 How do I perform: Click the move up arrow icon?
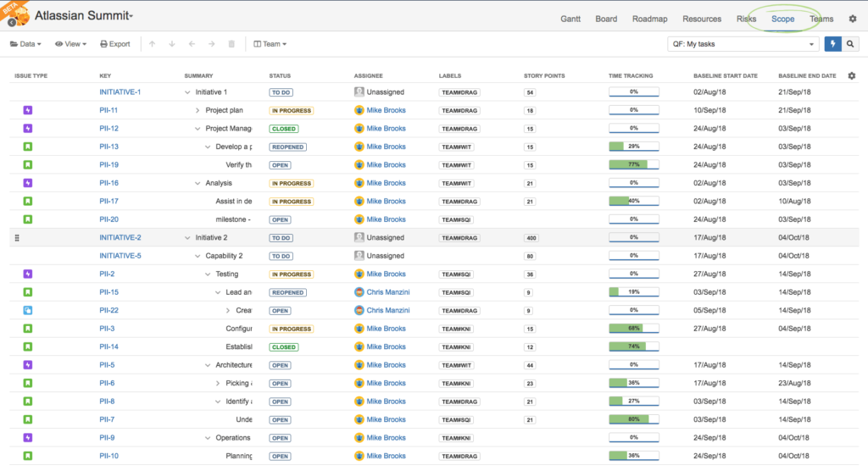(x=153, y=44)
